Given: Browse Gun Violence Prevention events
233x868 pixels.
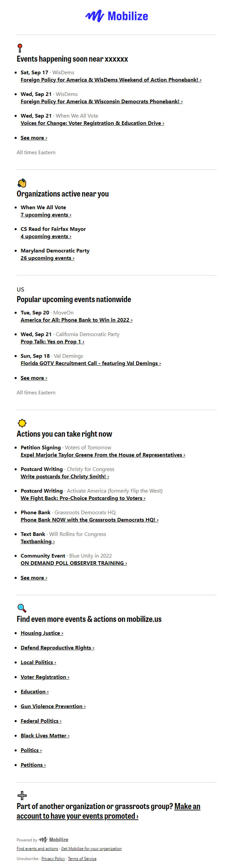Looking at the screenshot, I should (53, 706).
